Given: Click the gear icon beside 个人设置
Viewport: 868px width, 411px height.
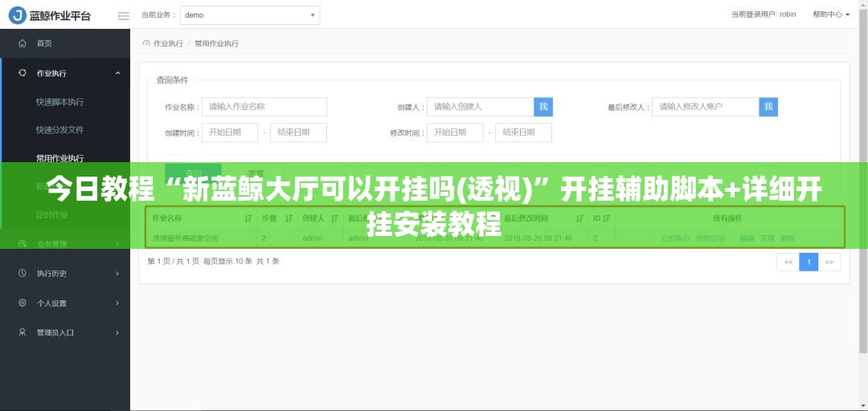Looking at the screenshot, I should click(23, 303).
